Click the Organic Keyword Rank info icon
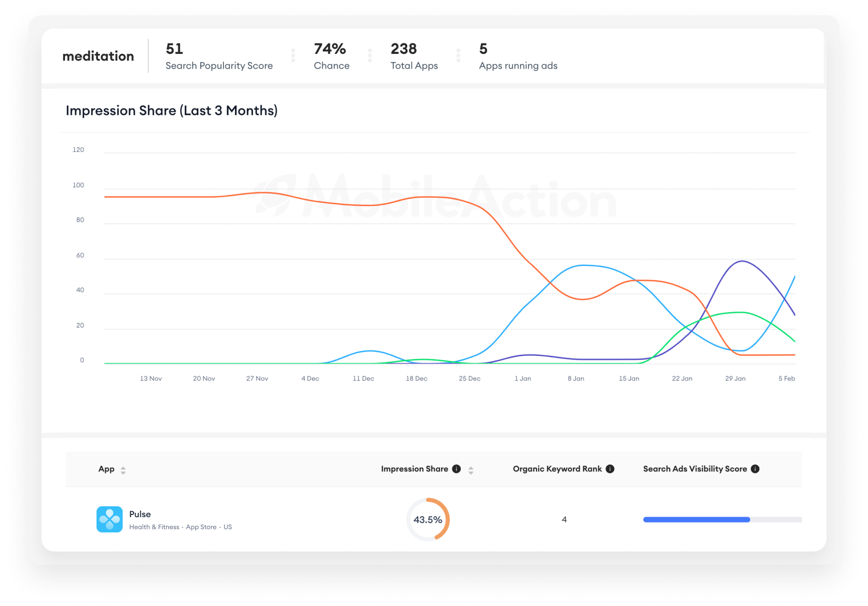868x606 pixels. [x=610, y=469]
